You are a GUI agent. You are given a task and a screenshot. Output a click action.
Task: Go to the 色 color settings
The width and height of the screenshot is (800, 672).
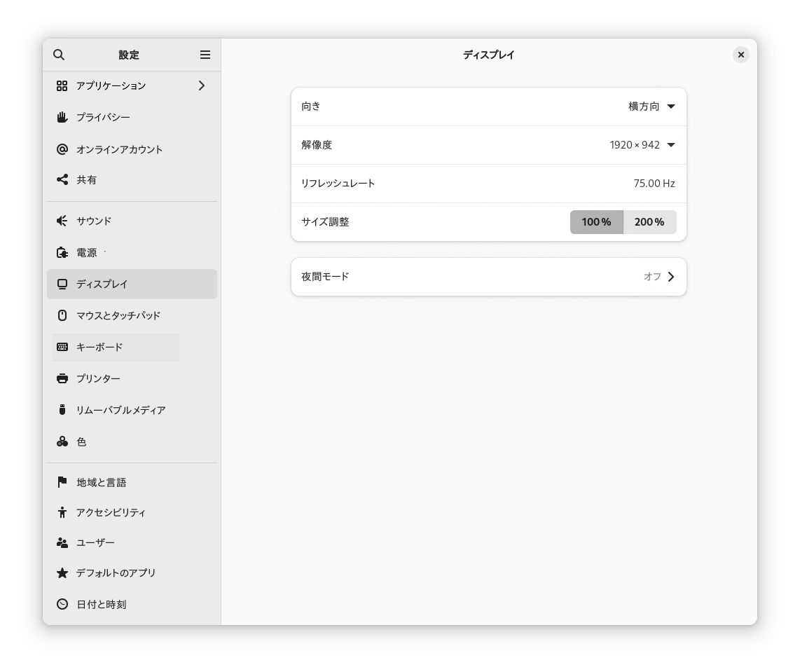click(81, 442)
